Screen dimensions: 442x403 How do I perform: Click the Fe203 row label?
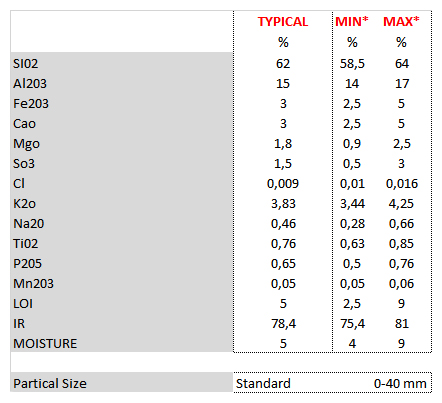click(x=31, y=104)
